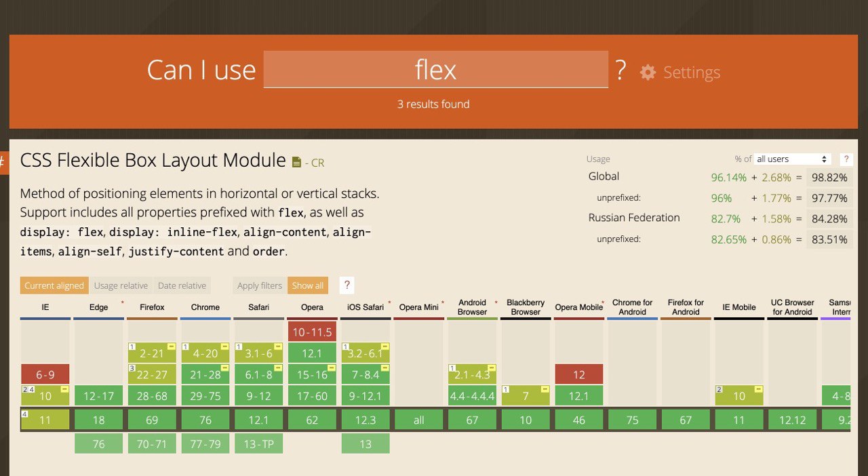Click the Safari 13-TP cell
Viewport: 868px width, 476px height.
[258, 443]
